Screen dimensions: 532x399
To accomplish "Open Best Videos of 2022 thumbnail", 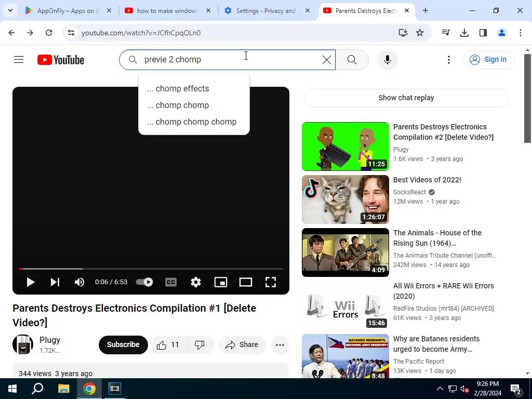I will point(345,199).
